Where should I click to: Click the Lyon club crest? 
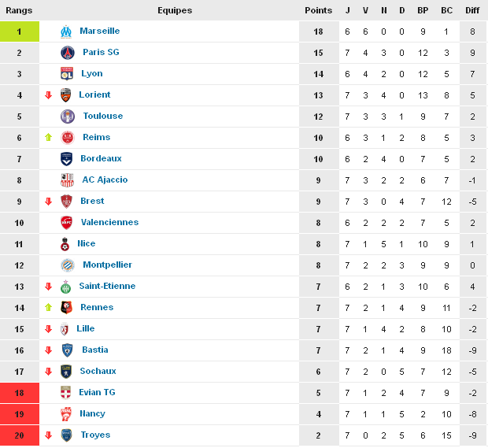click(x=66, y=74)
